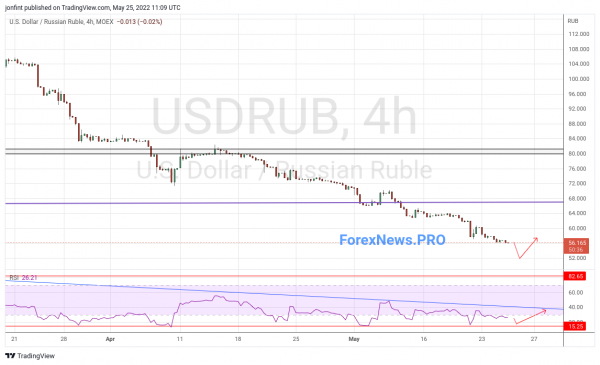Click the 84.000 price axis label
The width and height of the screenshot is (600, 365).
(577, 139)
